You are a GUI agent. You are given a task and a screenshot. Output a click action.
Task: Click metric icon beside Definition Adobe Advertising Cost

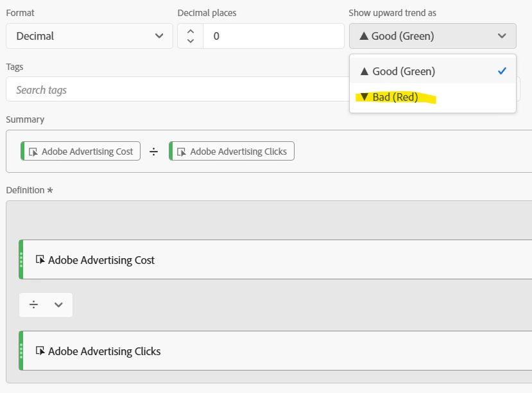pos(40,259)
